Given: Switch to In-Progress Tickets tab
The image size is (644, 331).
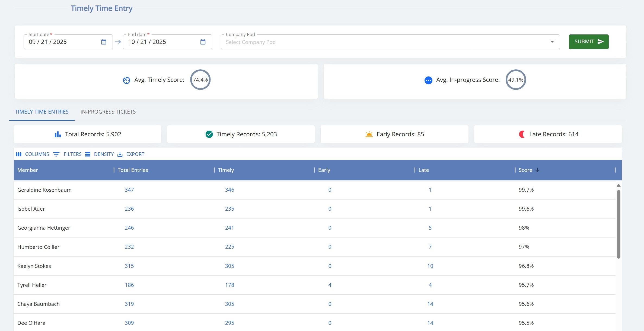Looking at the screenshot, I should click(108, 112).
